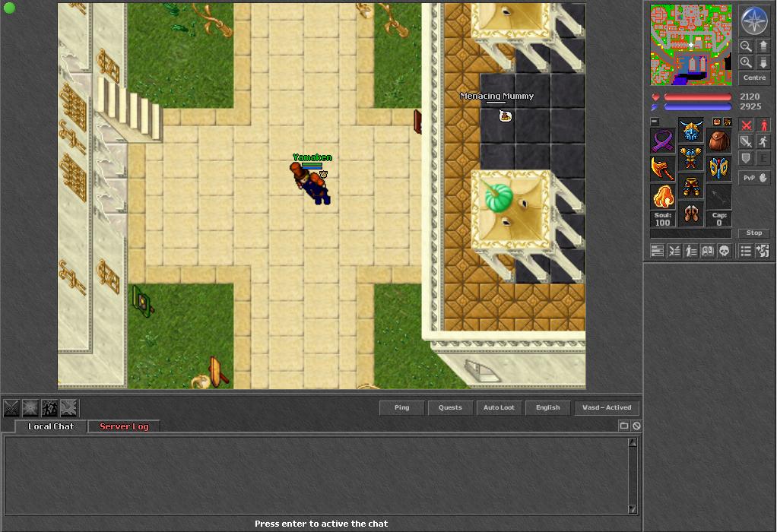
Task: Go up one minimap floor
Action: click(x=763, y=46)
